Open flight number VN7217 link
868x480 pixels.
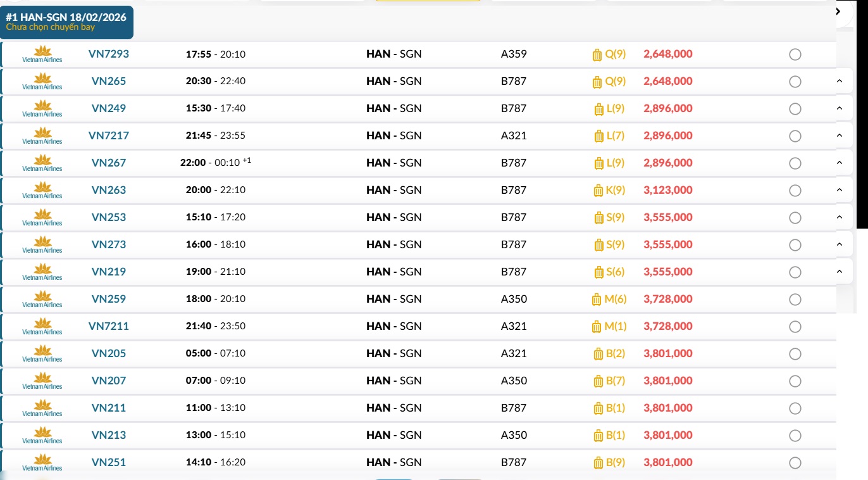[x=109, y=136]
